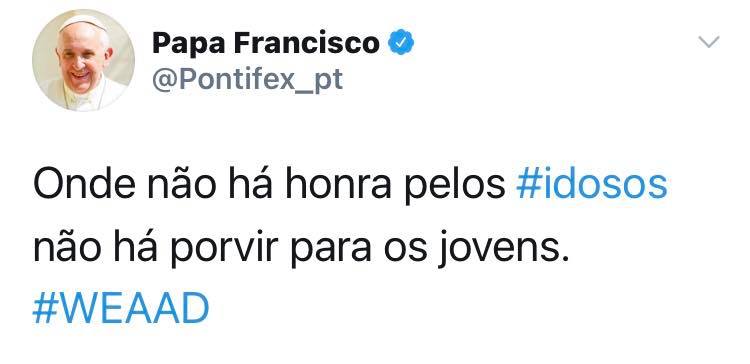
Task: Expand the tweet options chevron
Action: (x=708, y=42)
